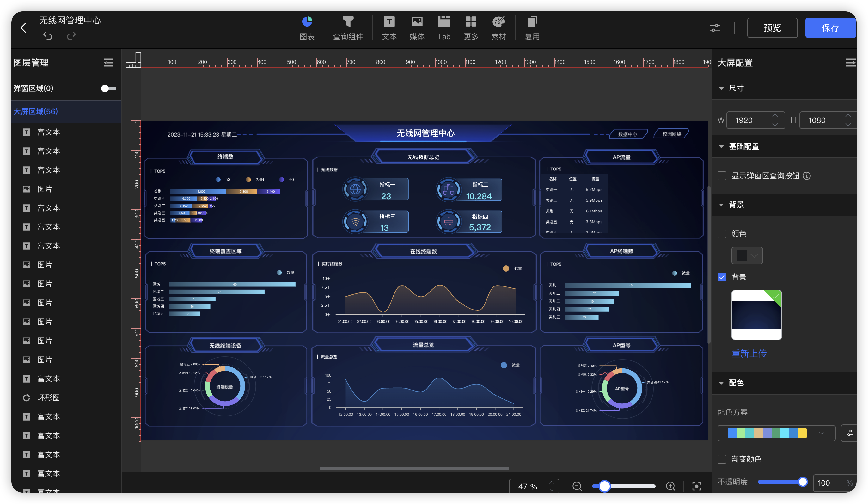868x504 pixels.
Task: Collapse the 配色 section
Action: coord(721,383)
